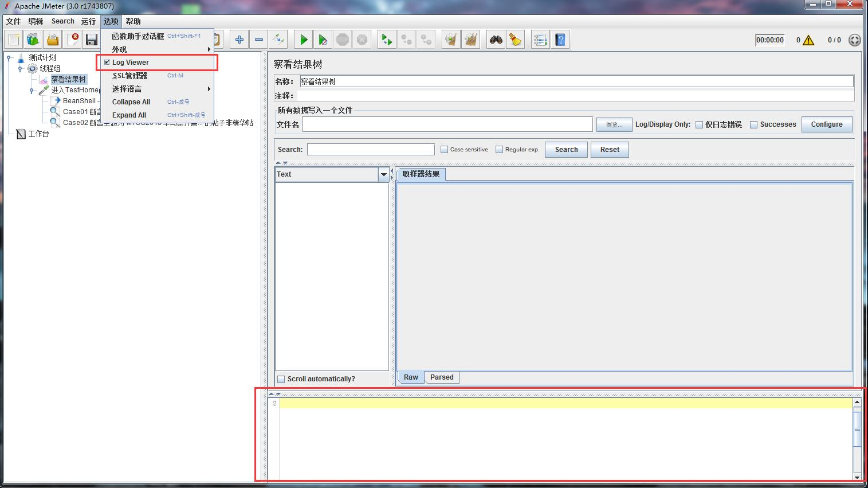Screen dimensions: 868x488
Task: Choose Collapse All menu item
Action: 157,102
